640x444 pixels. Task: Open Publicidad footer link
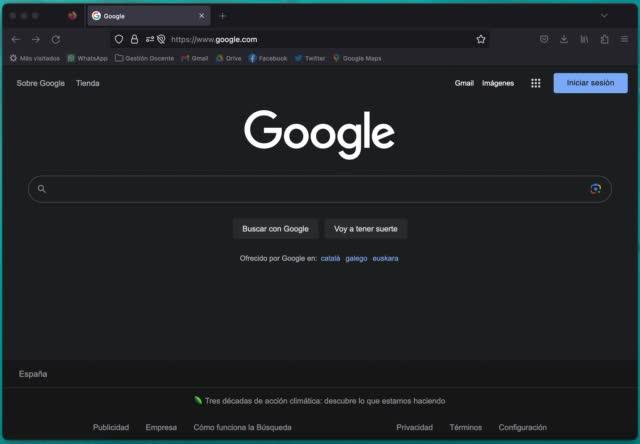111,427
